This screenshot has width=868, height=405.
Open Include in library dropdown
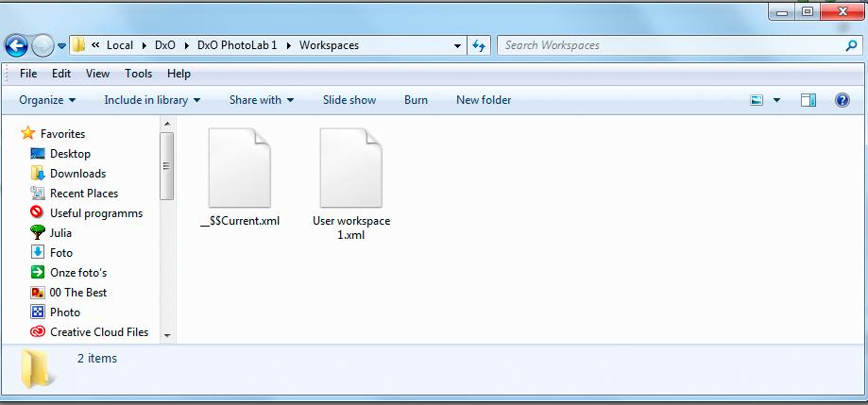[152, 100]
